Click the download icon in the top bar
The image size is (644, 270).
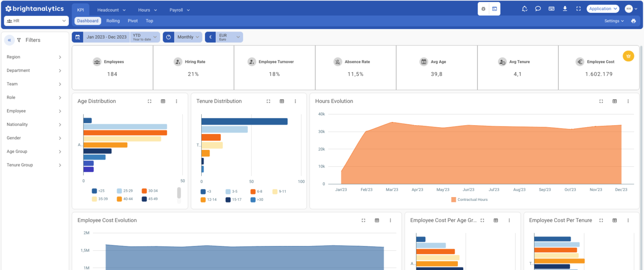click(x=565, y=8)
